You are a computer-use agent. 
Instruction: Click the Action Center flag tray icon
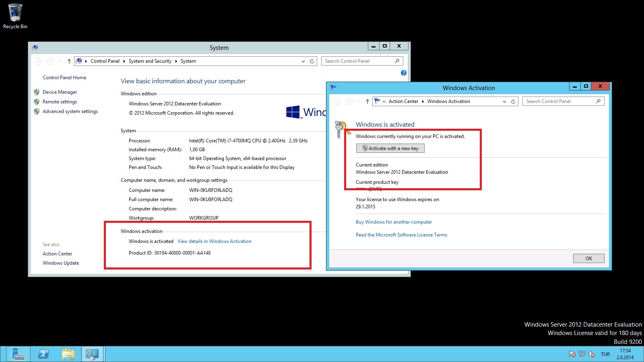572,354
